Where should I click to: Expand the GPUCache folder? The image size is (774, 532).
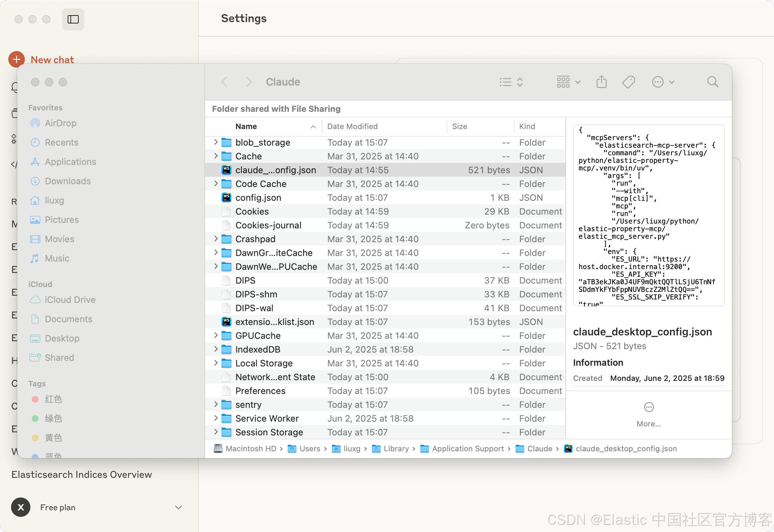216,335
